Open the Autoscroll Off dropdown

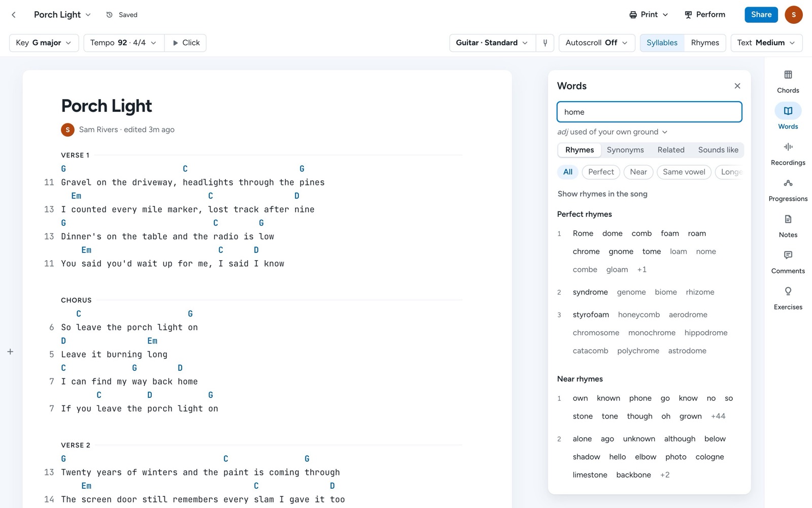point(596,43)
